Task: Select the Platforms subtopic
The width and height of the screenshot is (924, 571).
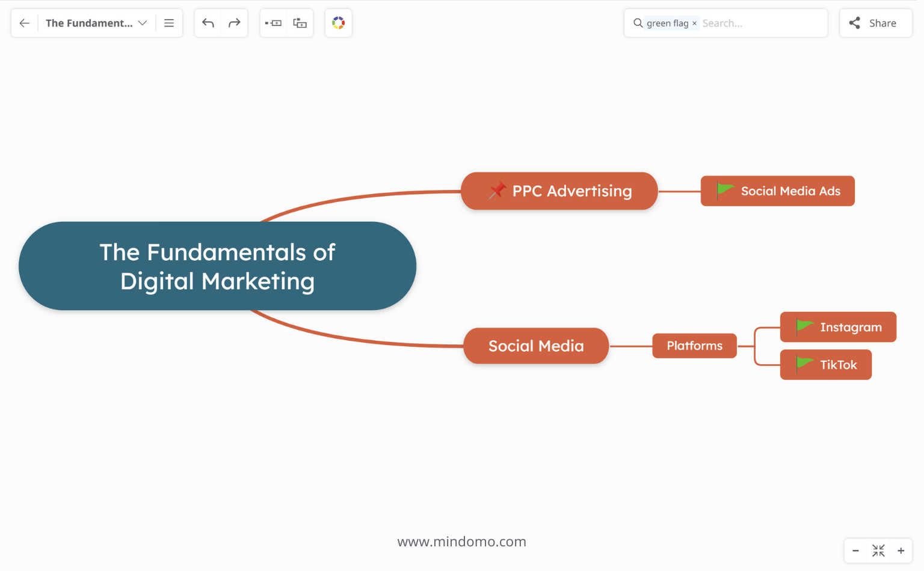Action: tap(694, 346)
